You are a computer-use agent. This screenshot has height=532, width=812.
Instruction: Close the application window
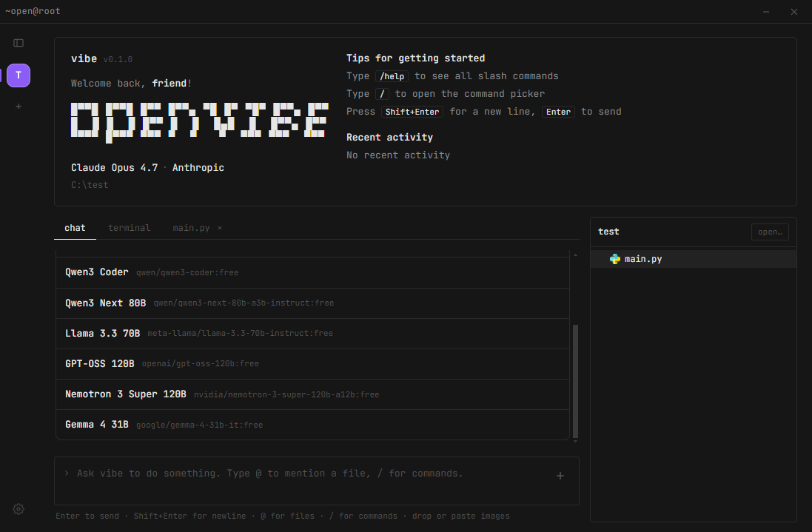pyautogui.click(x=794, y=11)
